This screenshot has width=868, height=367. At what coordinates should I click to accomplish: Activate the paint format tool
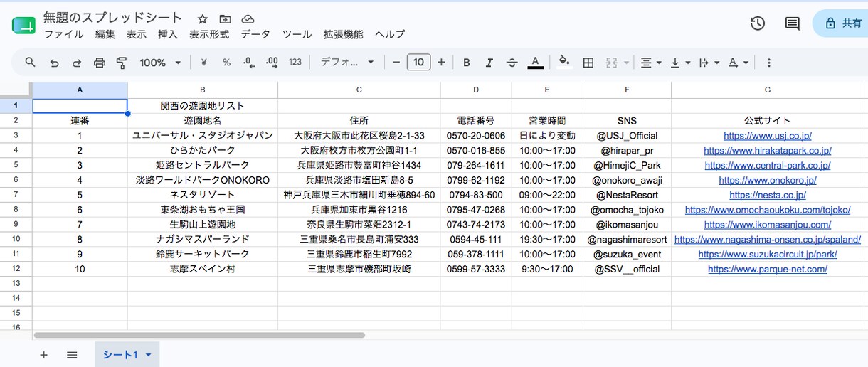(122, 63)
